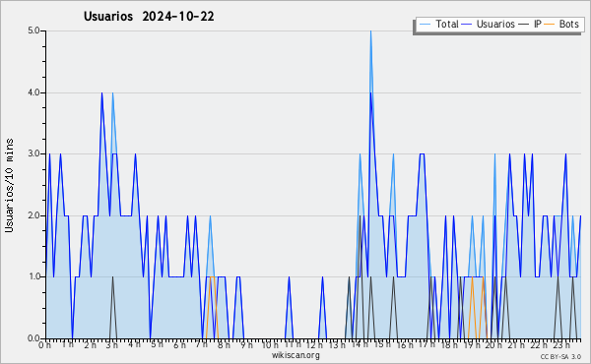Click the '19 h' x-axis label
This screenshot has width=591, height=364.
471,344
